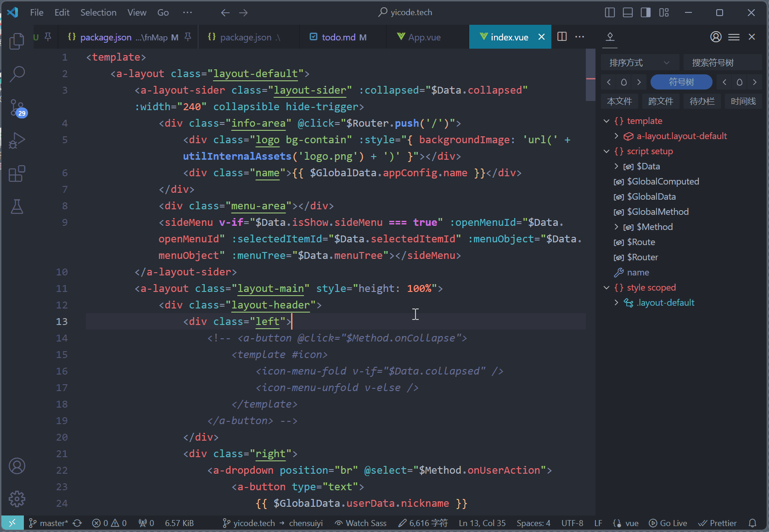The height and width of the screenshot is (532, 769).
Task: Collapse the template node in symbol tree
Action: 606,121
